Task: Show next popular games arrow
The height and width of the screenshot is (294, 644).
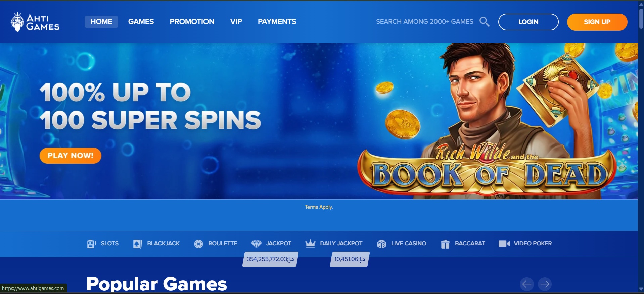Action: [x=545, y=284]
